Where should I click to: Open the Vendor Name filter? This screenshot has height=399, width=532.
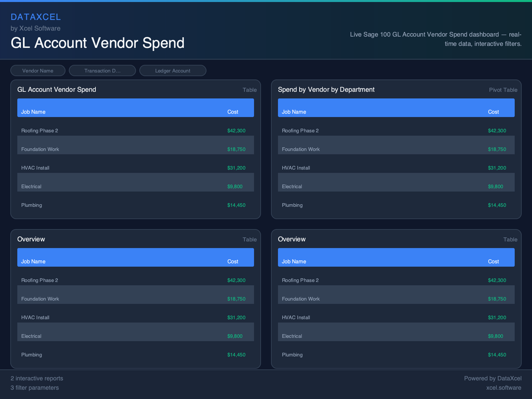click(37, 70)
